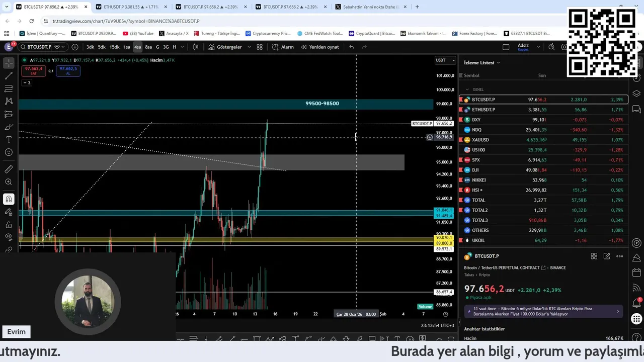Image resolution: width=644 pixels, height=362 pixels.
Task: Click the blue AL buy price button
Action: [x=68, y=71]
